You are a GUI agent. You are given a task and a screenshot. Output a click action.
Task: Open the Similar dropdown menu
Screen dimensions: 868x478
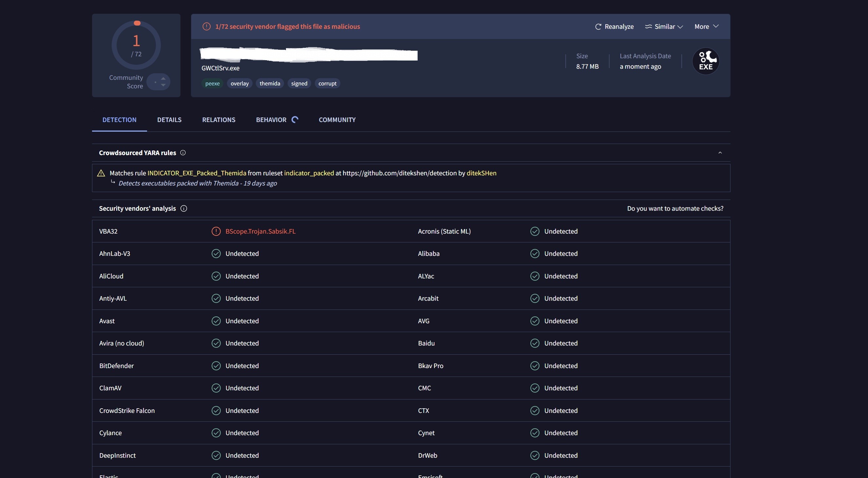[x=664, y=27]
